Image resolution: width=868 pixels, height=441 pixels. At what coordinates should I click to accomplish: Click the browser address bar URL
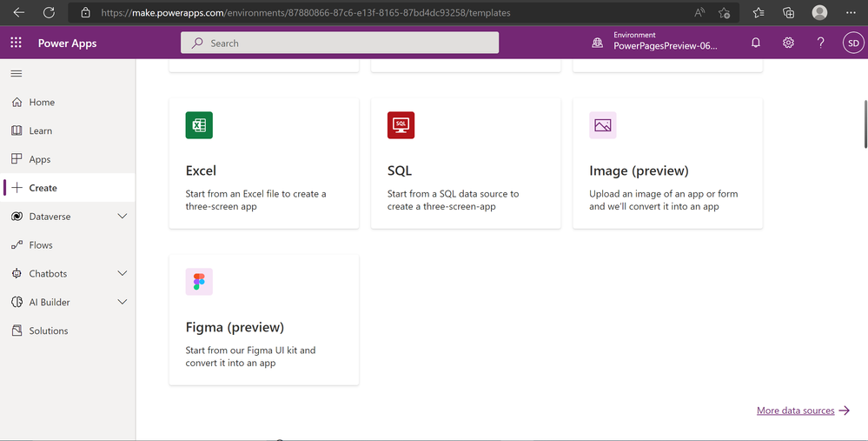coord(306,13)
